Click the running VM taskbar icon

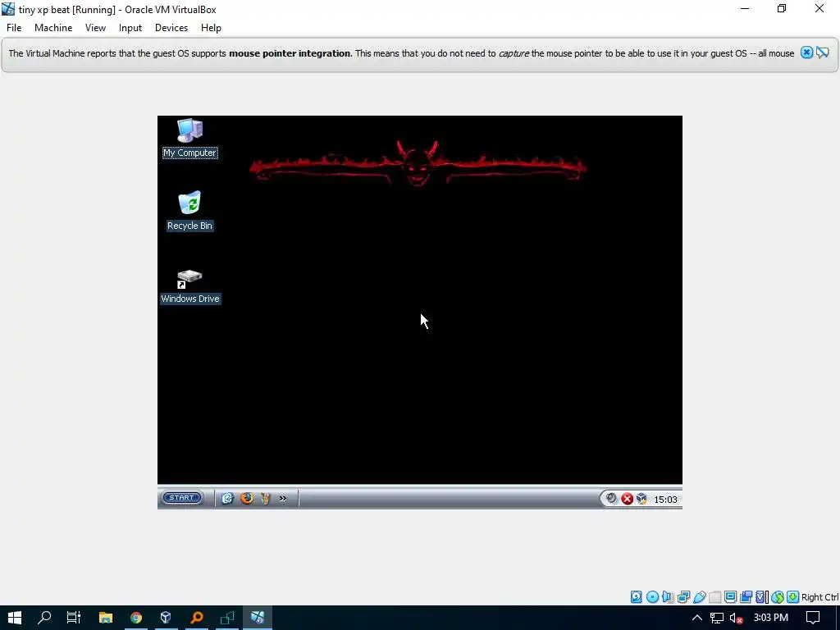coord(258,618)
